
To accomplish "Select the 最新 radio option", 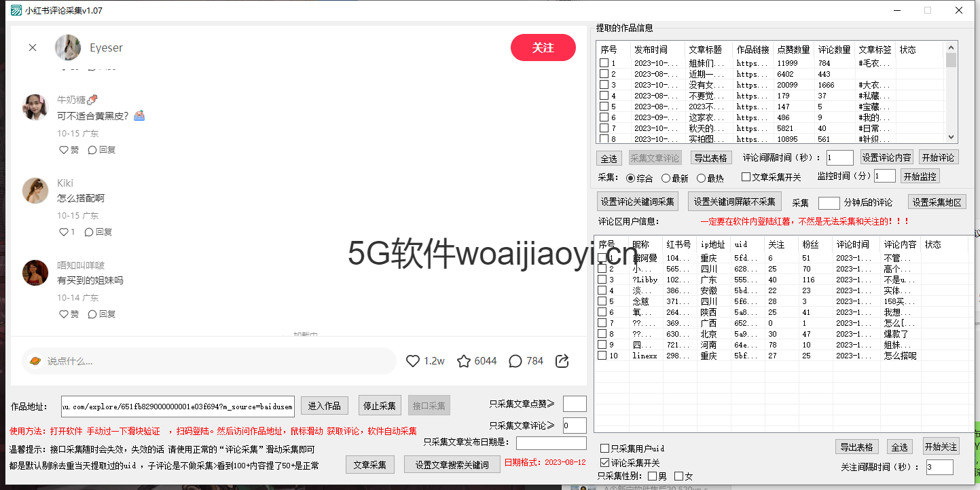I will pyautogui.click(x=666, y=178).
